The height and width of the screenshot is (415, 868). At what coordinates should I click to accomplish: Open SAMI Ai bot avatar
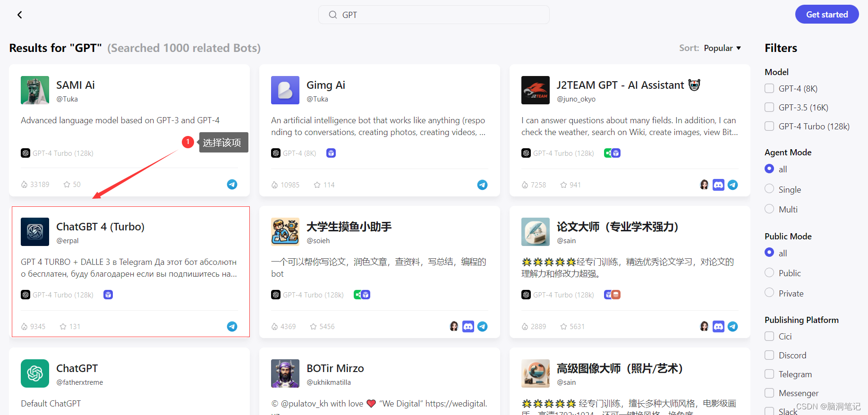[x=35, y=90]
